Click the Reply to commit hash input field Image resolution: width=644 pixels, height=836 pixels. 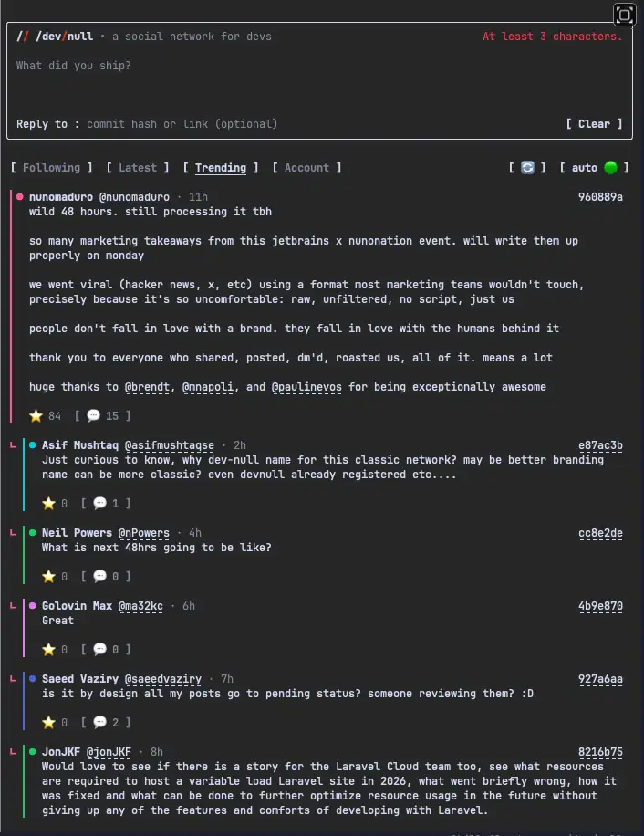pos(182,124)
